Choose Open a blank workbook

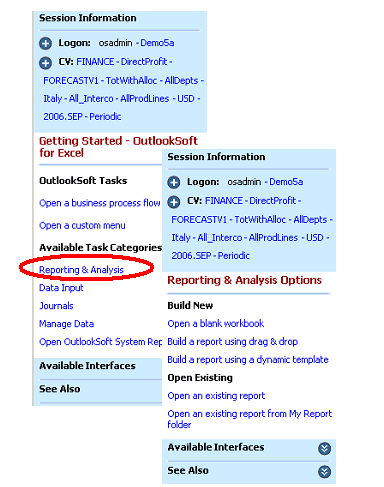pos(216,323)
